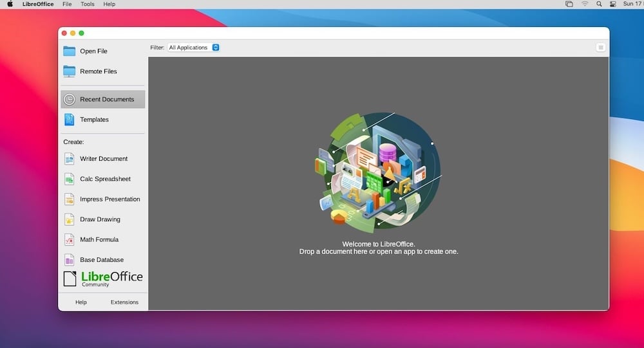
Task: Create a new Writer Document
Action: [102, 159]
